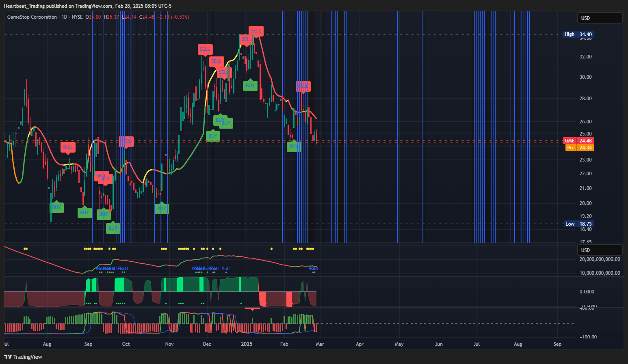Click the lowest BUY signal near the 18.73 low
The height and width of the screenshot is (364, 628).
click(x=113, y=228)
